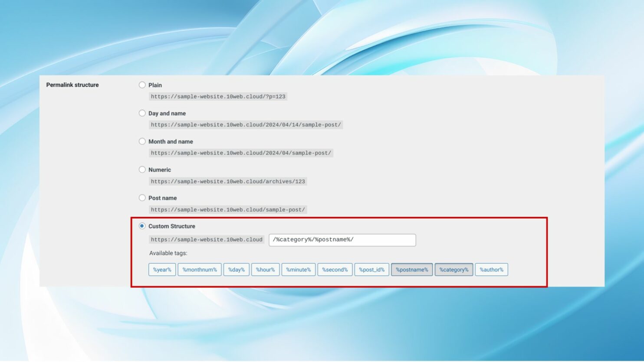Remove the %category% tag from the structure

[x=453, y=269]
